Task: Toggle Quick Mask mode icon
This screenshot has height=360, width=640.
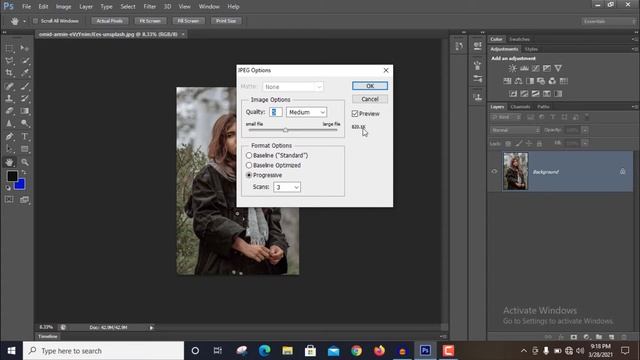Action: click(x=9, y=200)
